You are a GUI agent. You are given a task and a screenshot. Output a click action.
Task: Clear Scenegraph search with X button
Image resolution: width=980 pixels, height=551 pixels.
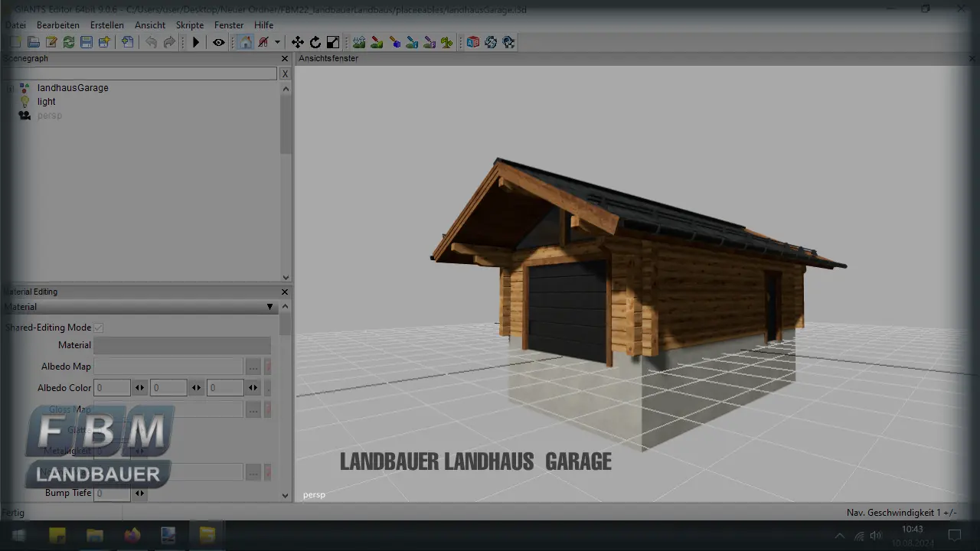point(285,73)
